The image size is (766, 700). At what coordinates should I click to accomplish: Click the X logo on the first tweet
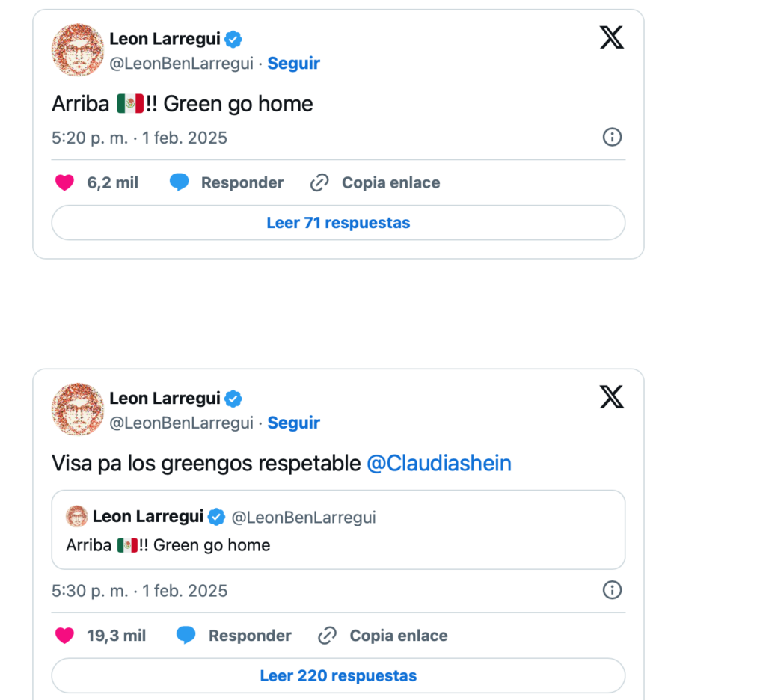pos(612,37)
